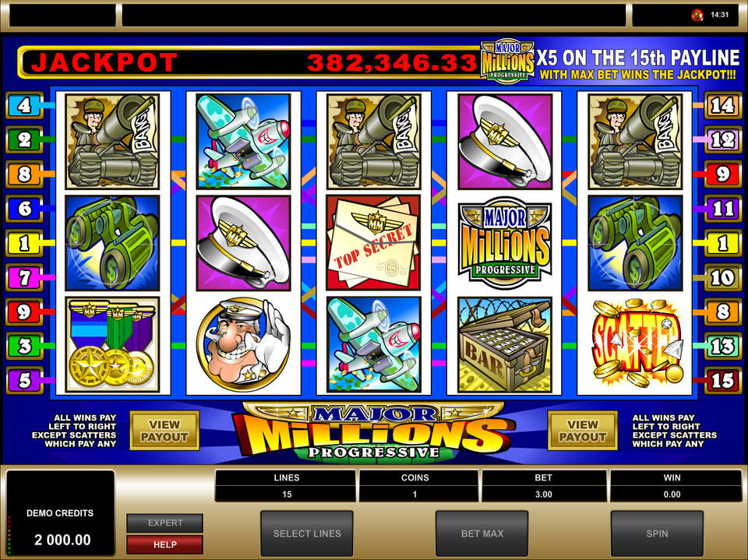Click the blue payline 4 marker on the left

(24, 105)
